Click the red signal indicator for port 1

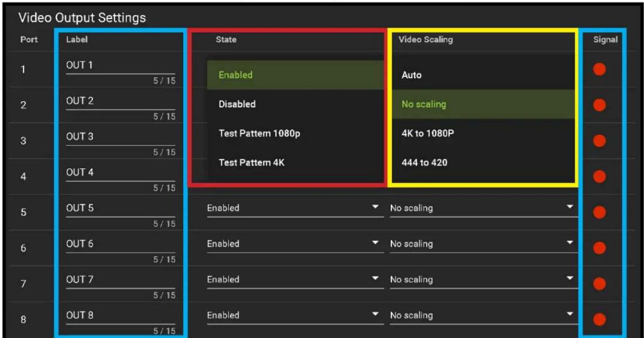pos(599,69)
